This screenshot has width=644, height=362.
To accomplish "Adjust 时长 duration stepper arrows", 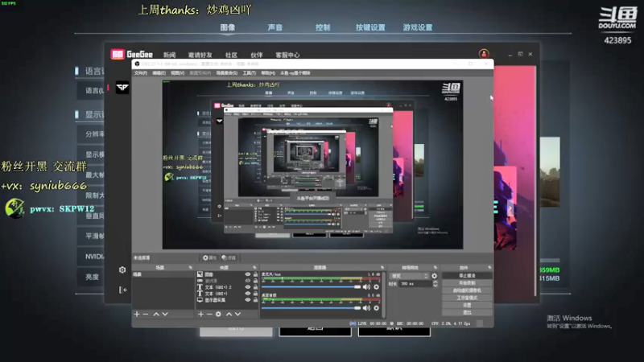I will (435, 284).
